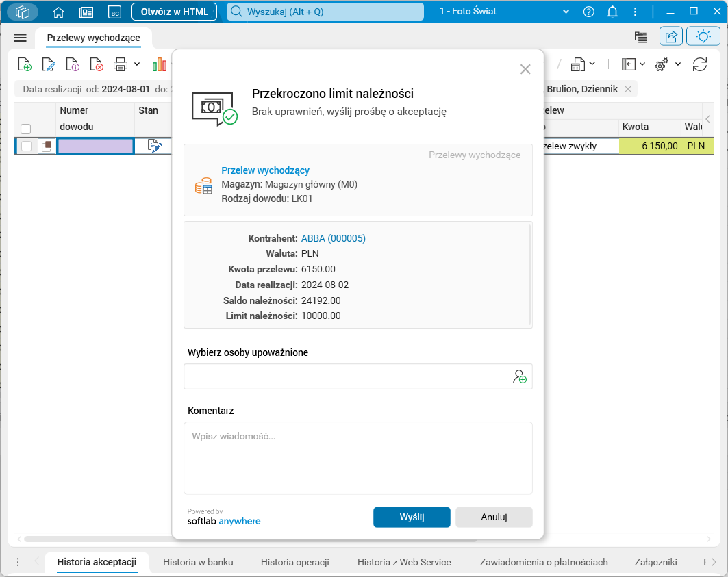Click the Wybierz osoby upoważnione field
Screen dimensions: 728x577
coord(357,376)
